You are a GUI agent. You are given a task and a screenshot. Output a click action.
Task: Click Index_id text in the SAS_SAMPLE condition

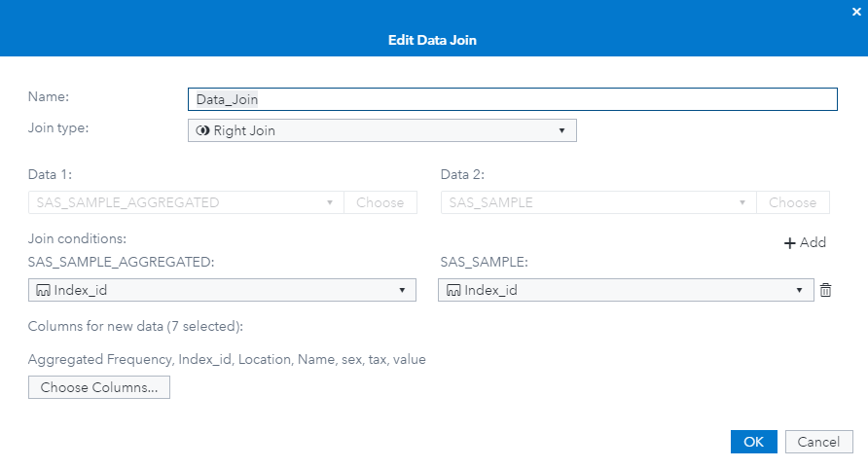pos(492,290)
